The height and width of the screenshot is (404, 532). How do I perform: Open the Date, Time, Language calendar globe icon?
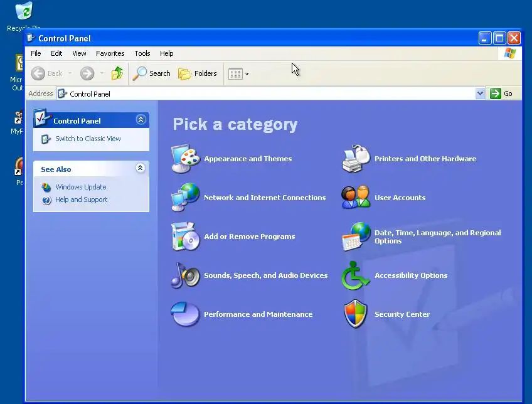point(356,237)
